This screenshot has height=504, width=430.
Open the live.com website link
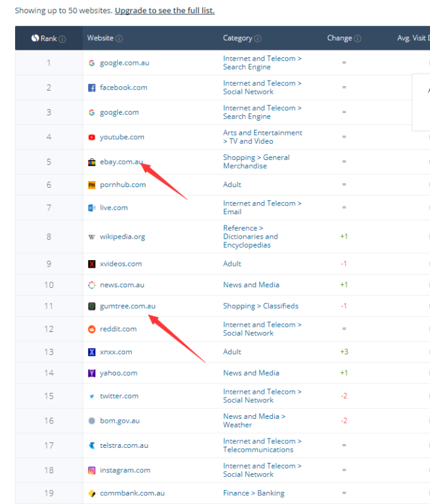113,208
